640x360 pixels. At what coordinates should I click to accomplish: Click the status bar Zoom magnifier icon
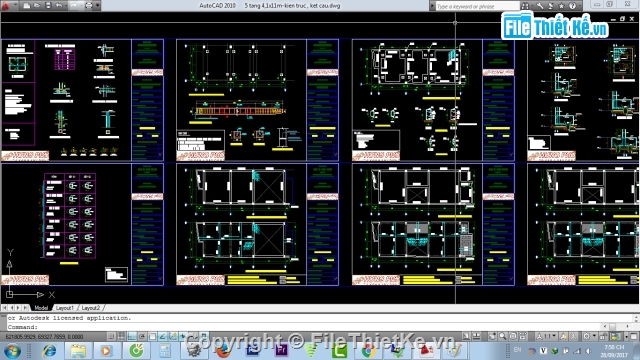pos(502,336)
